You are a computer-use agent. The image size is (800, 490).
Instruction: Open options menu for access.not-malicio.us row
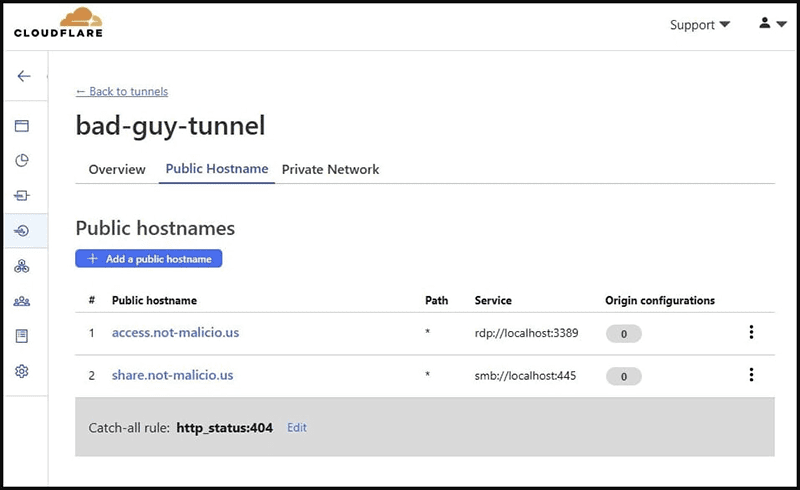751,332
